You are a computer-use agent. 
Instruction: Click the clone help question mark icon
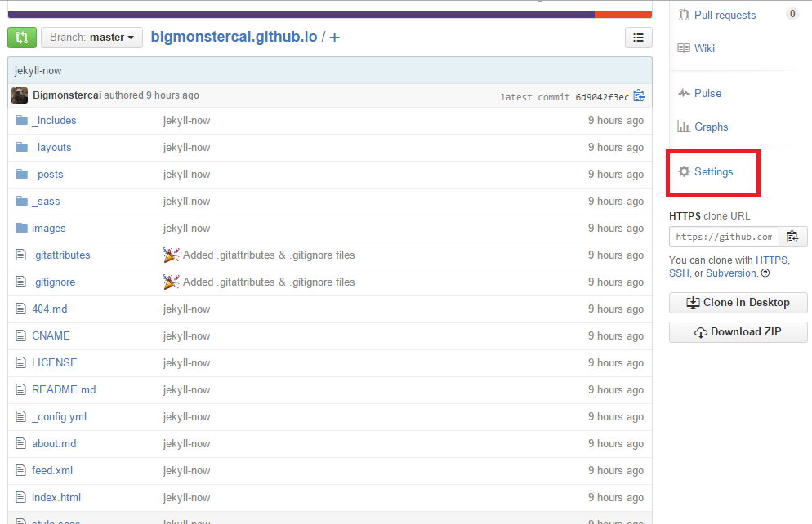765,273
